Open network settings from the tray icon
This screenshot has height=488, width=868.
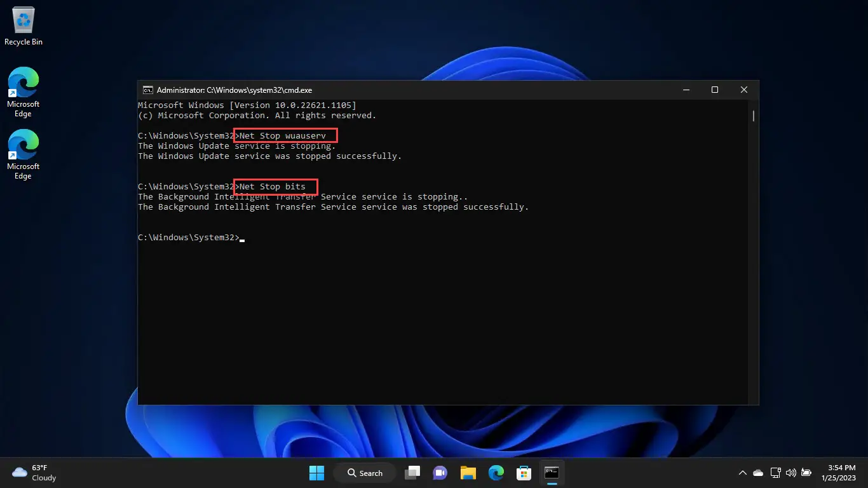(x=775, y=473)
